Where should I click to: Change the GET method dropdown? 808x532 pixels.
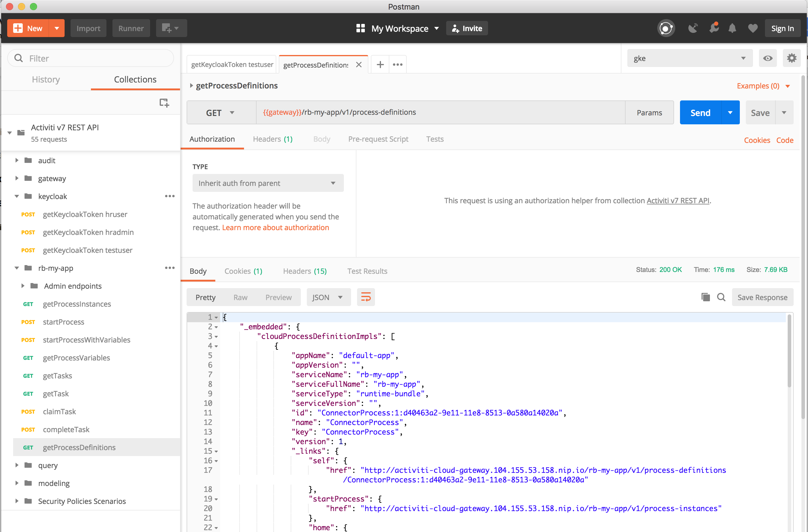[x=221, y=113]
